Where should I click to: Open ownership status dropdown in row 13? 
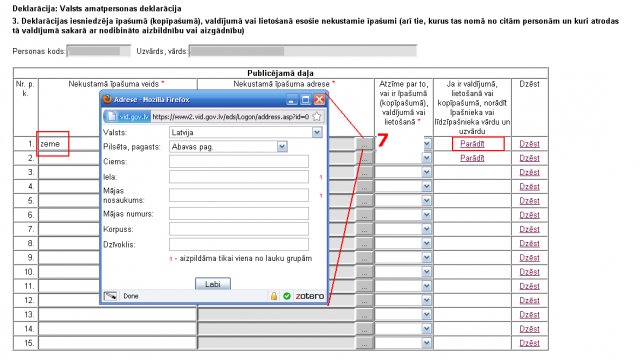[427, 315]
